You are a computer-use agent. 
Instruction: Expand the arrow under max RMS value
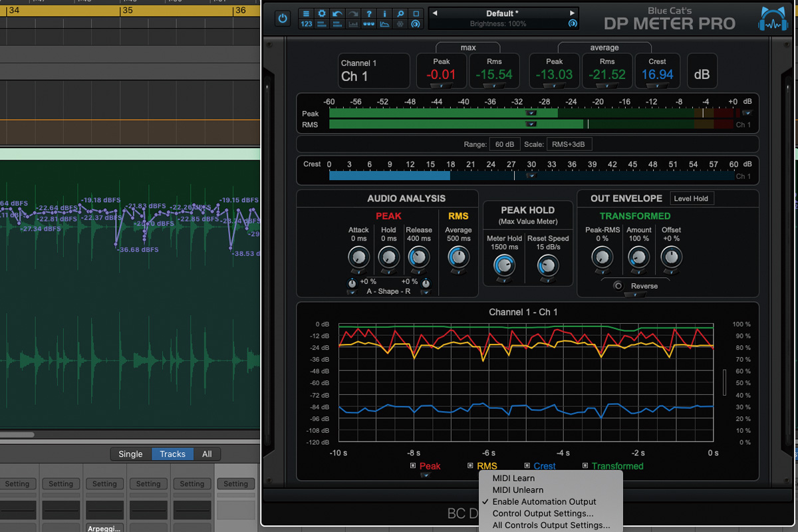coord(495,86)
